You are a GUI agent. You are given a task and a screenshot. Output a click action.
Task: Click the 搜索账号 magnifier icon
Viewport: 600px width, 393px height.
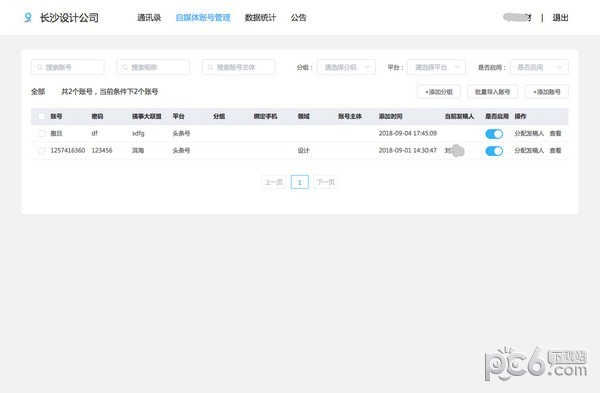39,67
